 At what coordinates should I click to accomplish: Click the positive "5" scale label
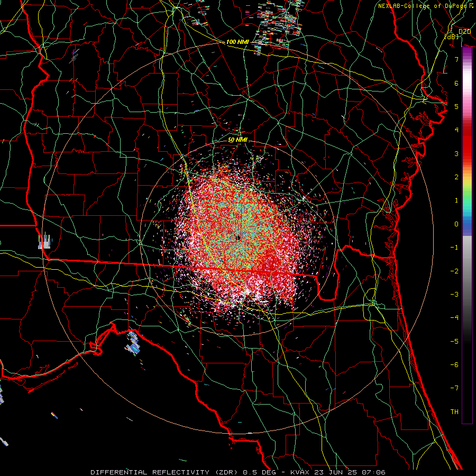coord(456,106)
